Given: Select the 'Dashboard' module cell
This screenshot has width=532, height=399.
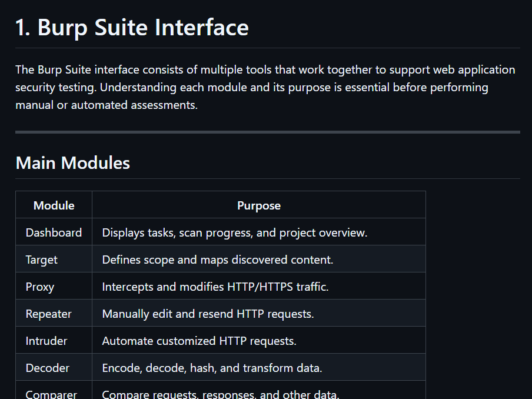Looking at the screenshot, I should [54, 232].
